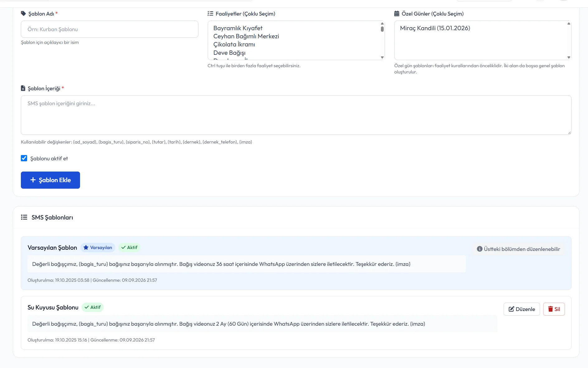
Task: Select Bayramlık Kıyafet in Faaliyetler list
Action: click(238, 28)
